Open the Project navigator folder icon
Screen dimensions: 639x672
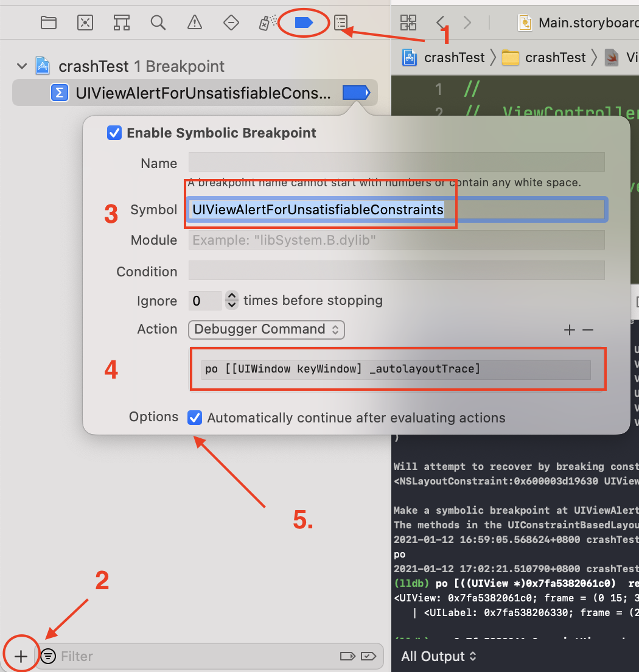click(x=49, y=22)
